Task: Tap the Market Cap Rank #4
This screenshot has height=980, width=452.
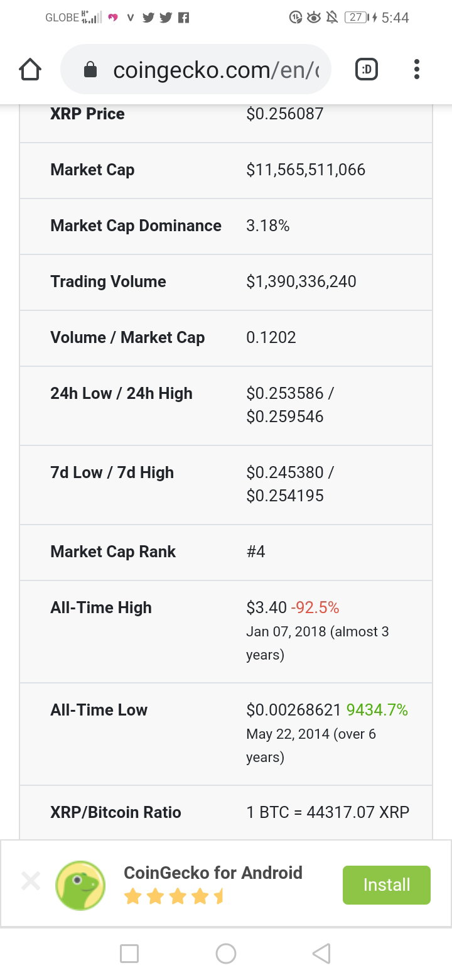Action: pyautogui.click(x=256, y=552)
